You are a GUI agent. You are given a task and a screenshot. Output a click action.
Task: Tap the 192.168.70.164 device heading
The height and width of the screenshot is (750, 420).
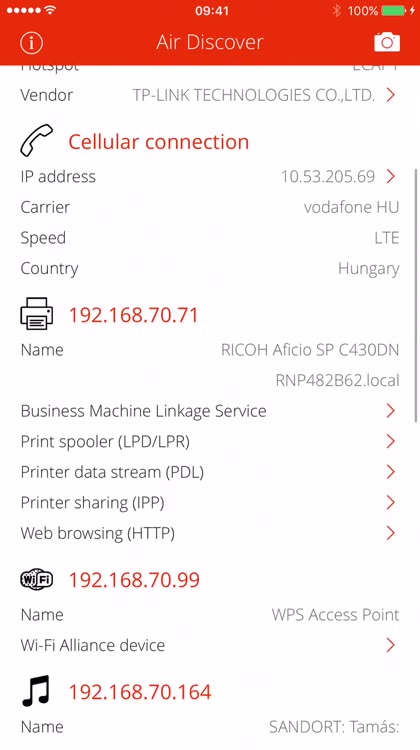click(x=140, y=692)
